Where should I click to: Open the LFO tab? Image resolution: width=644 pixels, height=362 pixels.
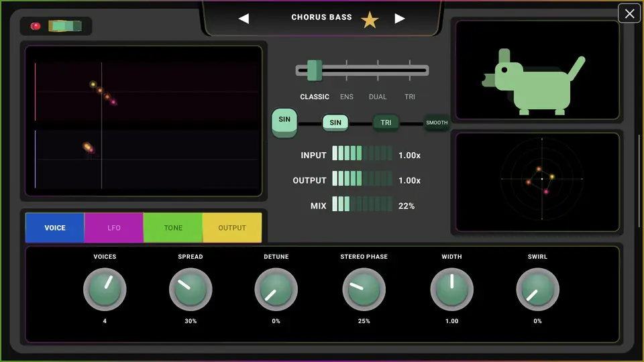[x=114, y=228]
